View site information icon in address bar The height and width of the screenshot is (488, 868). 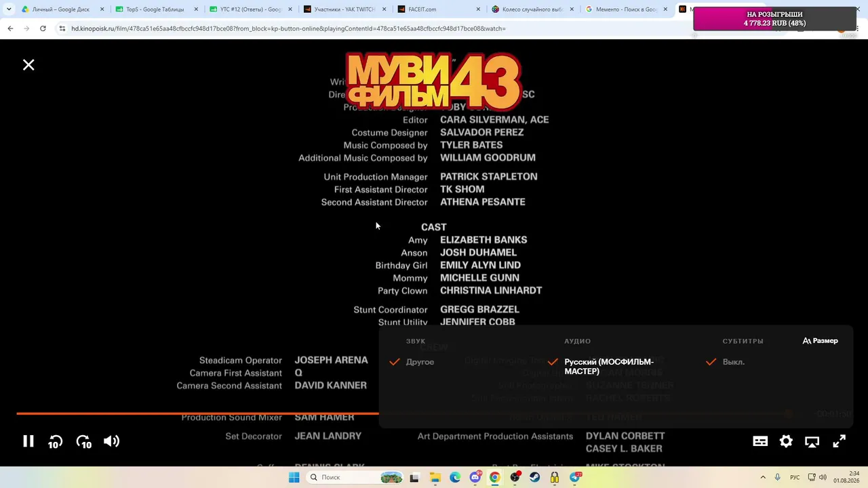tap(62, 28)
